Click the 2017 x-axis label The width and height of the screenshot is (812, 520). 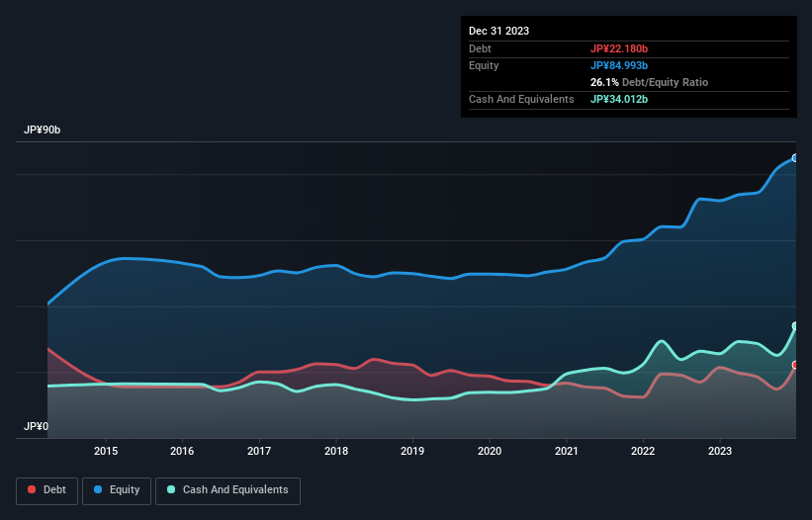[259, 451]
